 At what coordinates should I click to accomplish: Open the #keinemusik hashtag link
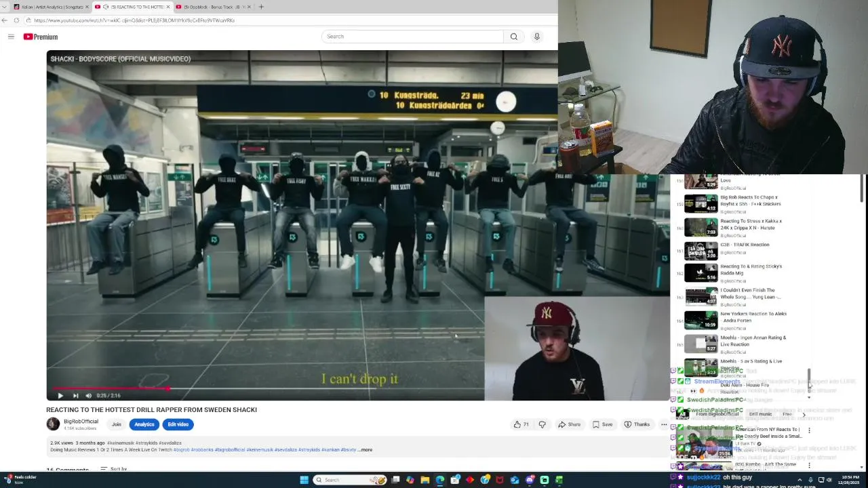(x=120, y=443)
